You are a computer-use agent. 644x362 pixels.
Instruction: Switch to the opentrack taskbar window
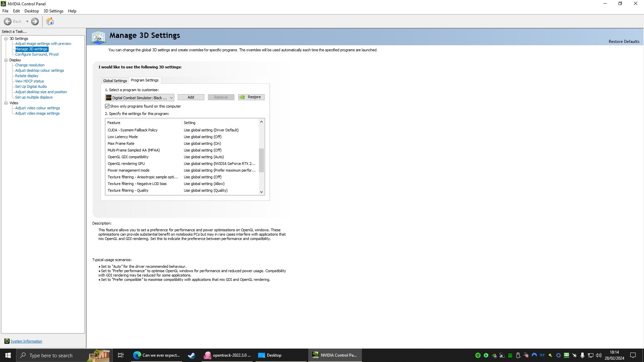click(x=227, y=355)
